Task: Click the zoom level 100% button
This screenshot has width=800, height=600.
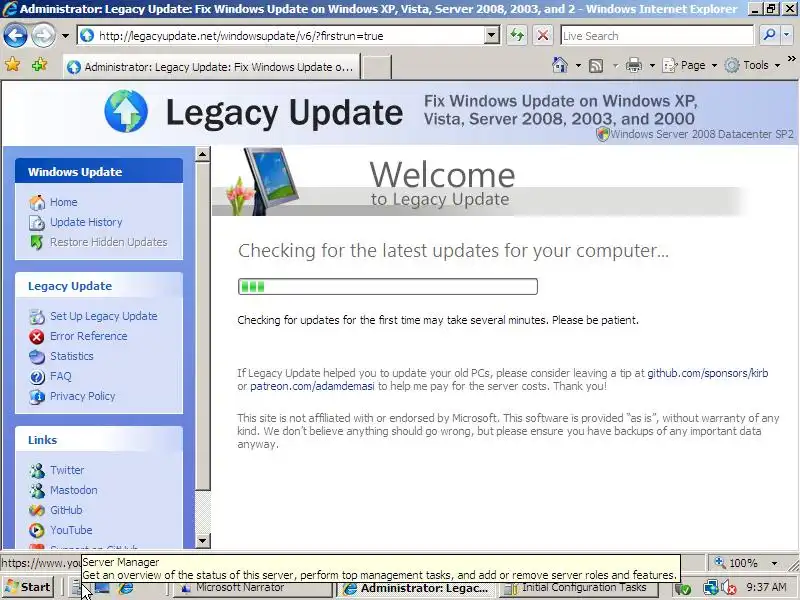Action: (736, 563)
